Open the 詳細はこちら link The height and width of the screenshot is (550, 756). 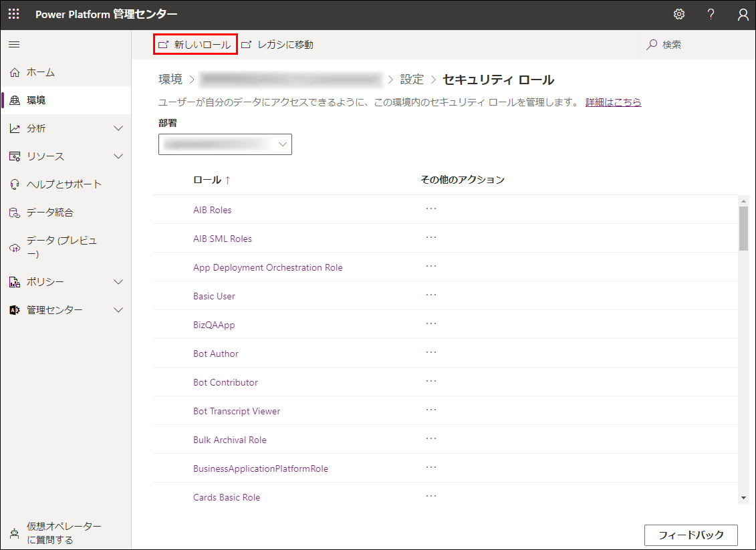(613, 102)
